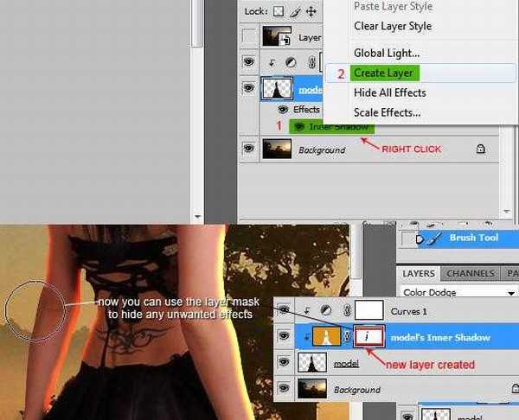519x420 pixels.
Task: Select the model's Inner Shadow layer mask
Action: click(x=368, y=338)
